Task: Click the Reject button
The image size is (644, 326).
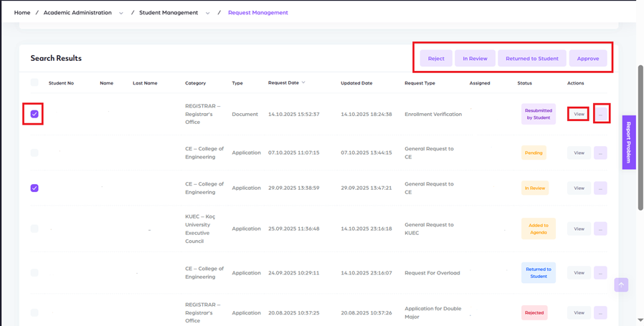Action: click(x=436, y=58)
